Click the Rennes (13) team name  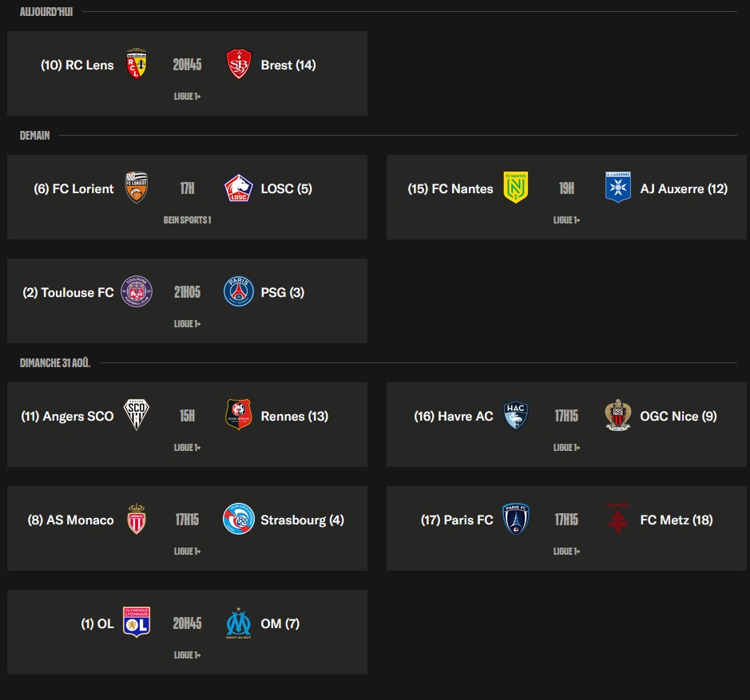coord(295,416)
